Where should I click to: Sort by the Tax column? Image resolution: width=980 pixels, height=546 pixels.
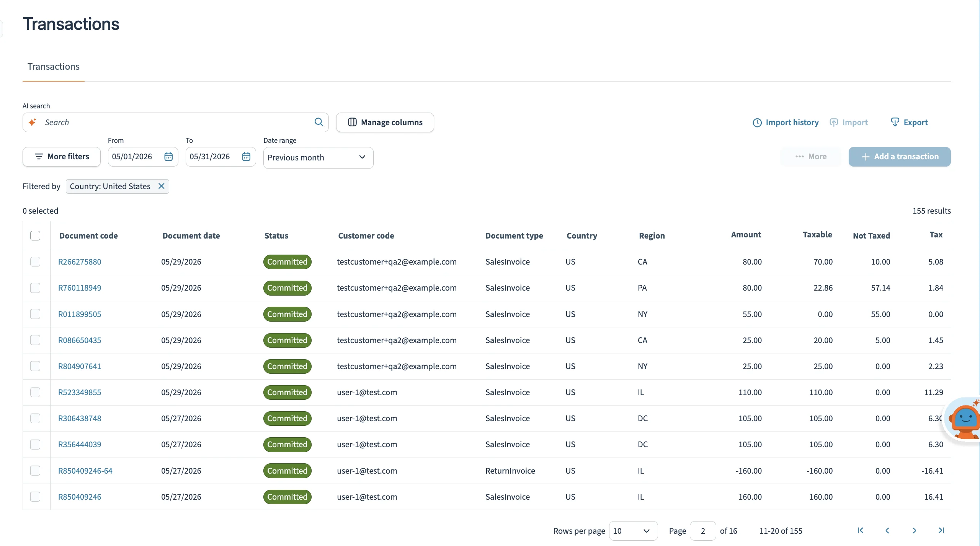click(936, 235)
